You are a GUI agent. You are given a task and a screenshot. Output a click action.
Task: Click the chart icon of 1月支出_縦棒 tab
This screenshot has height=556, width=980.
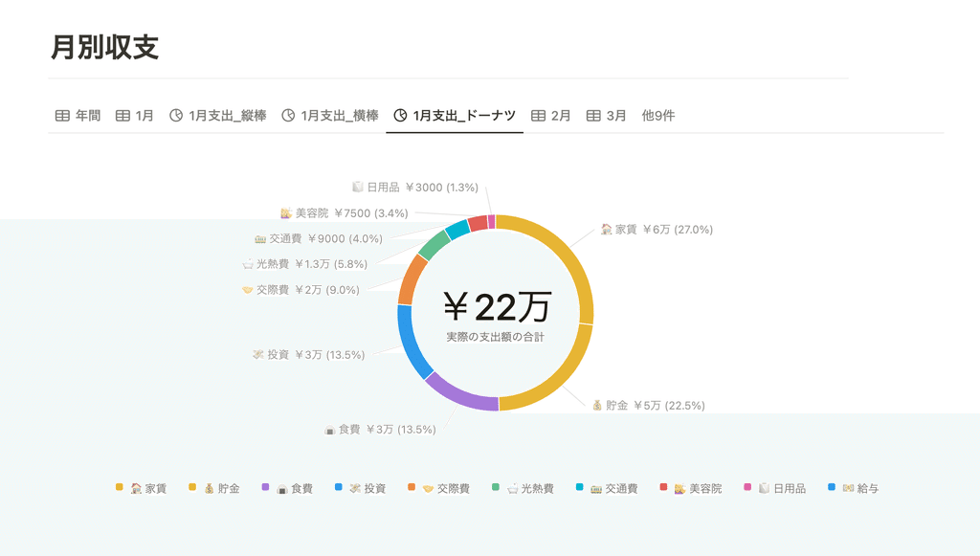pos(176,116)
